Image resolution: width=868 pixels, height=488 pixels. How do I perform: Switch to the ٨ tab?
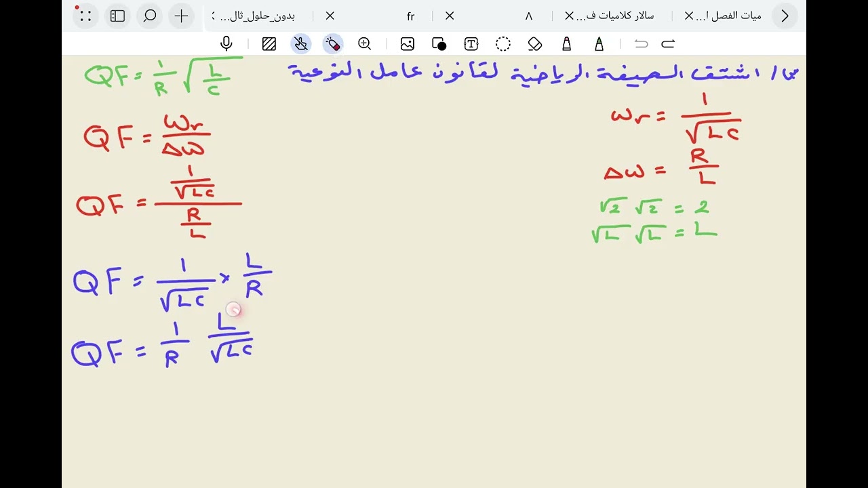tap(529, 16)
